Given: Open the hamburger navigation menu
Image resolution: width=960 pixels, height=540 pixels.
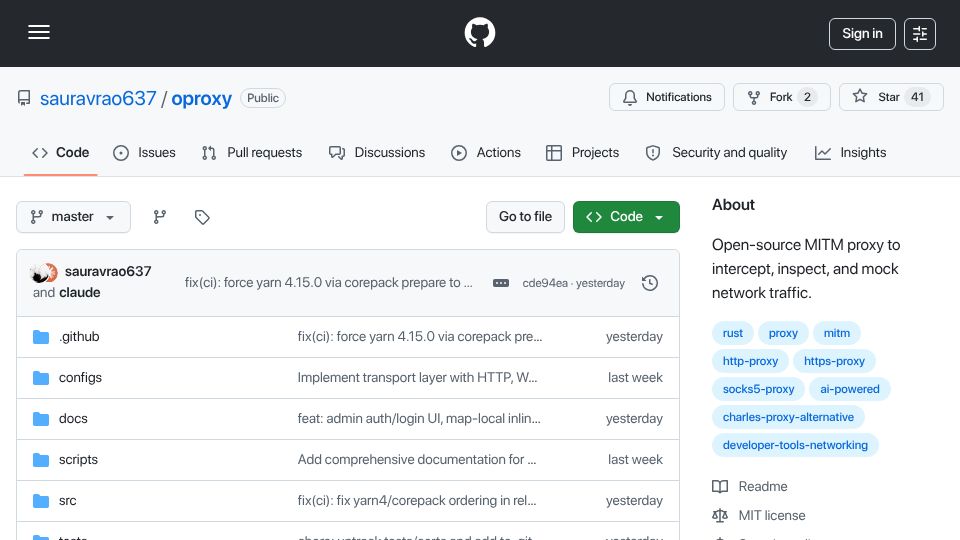Looking at the screenshot, I should coord(39,32).
